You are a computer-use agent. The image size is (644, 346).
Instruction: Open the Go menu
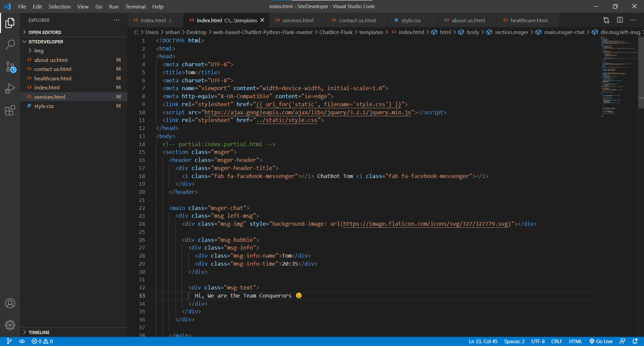tap(99, 7)
